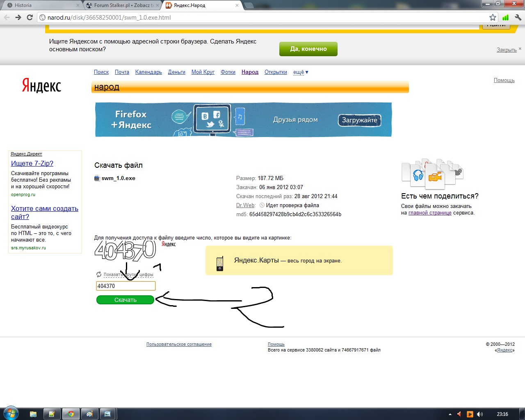This screenshot has height=420, width=525.
Task: Open File Explorer from the taskbar
Action: click(x=33, y=414)
